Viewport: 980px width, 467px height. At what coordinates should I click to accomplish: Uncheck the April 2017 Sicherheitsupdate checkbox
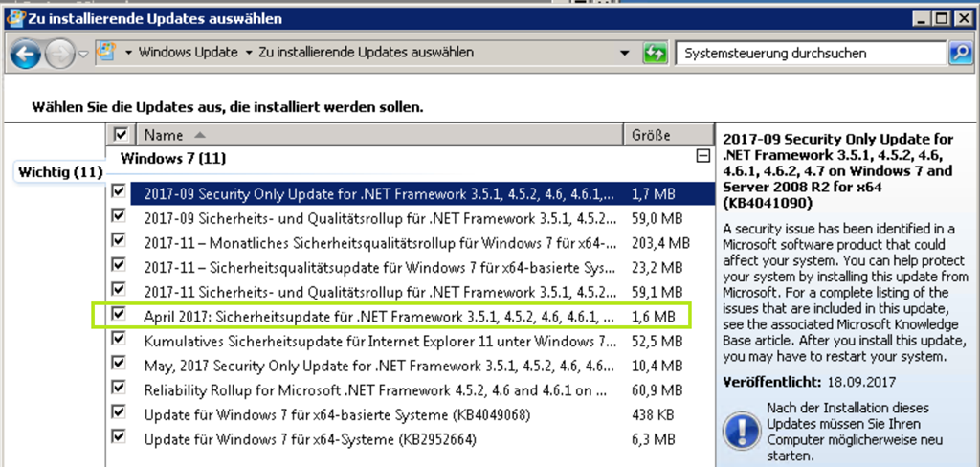coord(119,314)
